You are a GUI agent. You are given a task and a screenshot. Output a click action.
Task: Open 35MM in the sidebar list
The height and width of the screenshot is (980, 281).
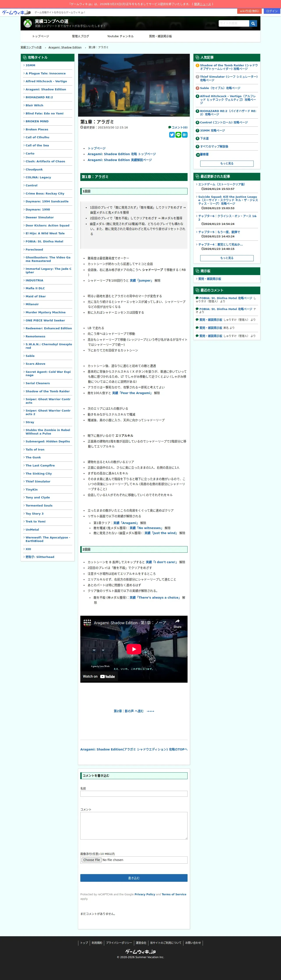[30, 65]
